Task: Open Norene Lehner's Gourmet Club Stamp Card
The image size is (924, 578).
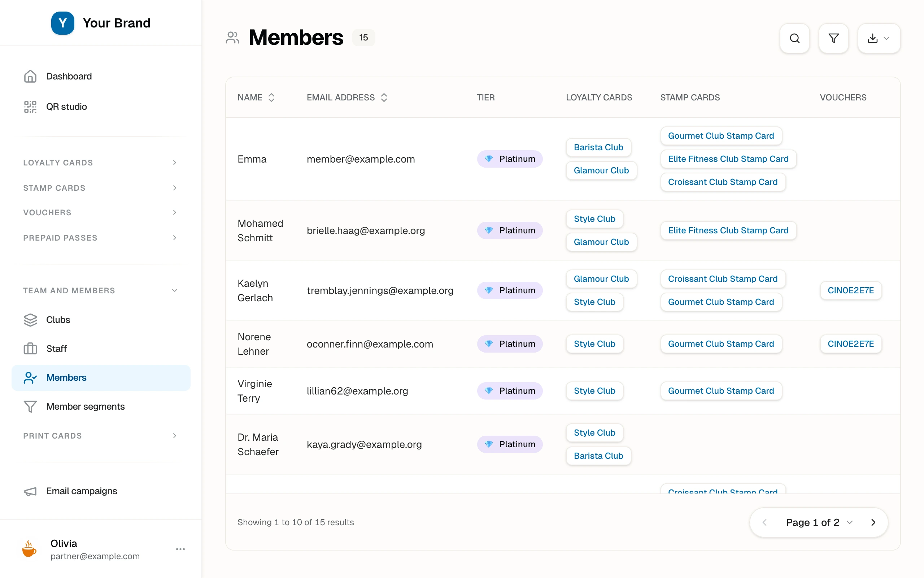Action: [x=721, y=344]
